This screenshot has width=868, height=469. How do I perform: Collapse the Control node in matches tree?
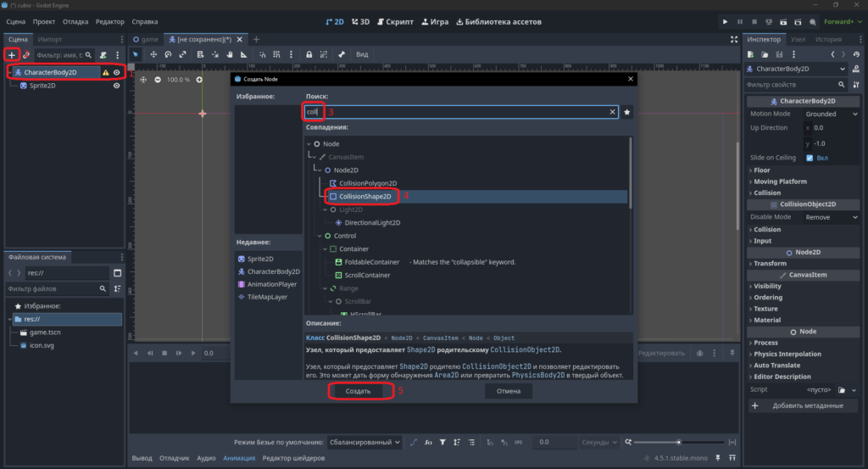(320, 236)
